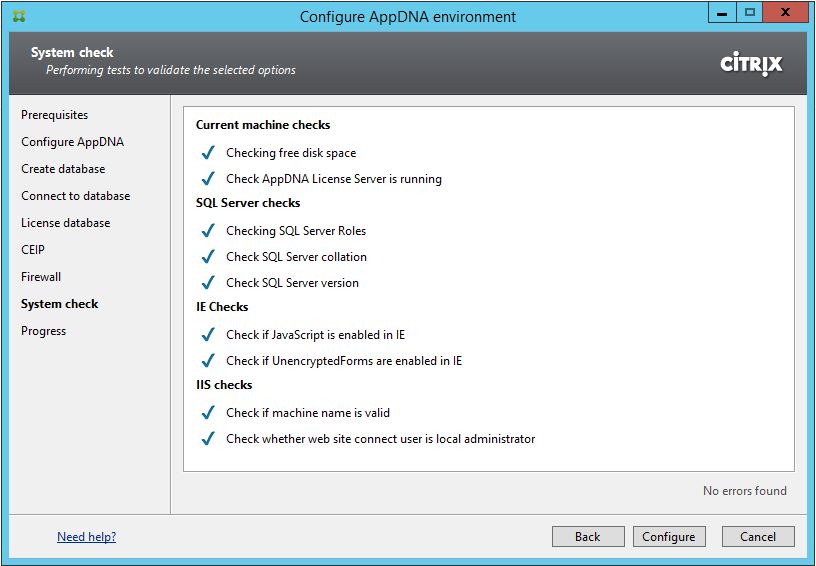Click checkmark beside machine name is valid
The height and width of the screenshot is (566, 816).
pyautogui.click(x=208, y=413)
